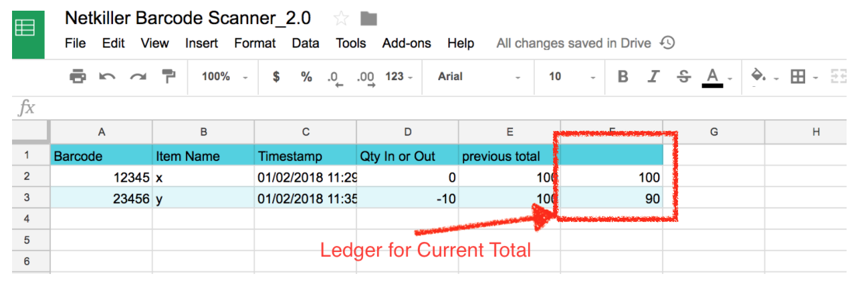This screenshot has width=868, height=286.
Task: Select the previous total header cell
Action: point(510,156)
